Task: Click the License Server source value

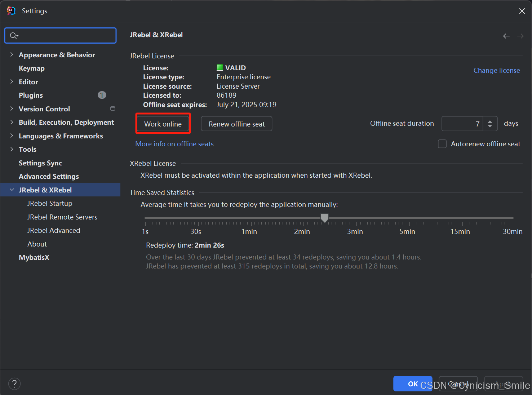Action: pyautogui.click(x=238, y=86)
